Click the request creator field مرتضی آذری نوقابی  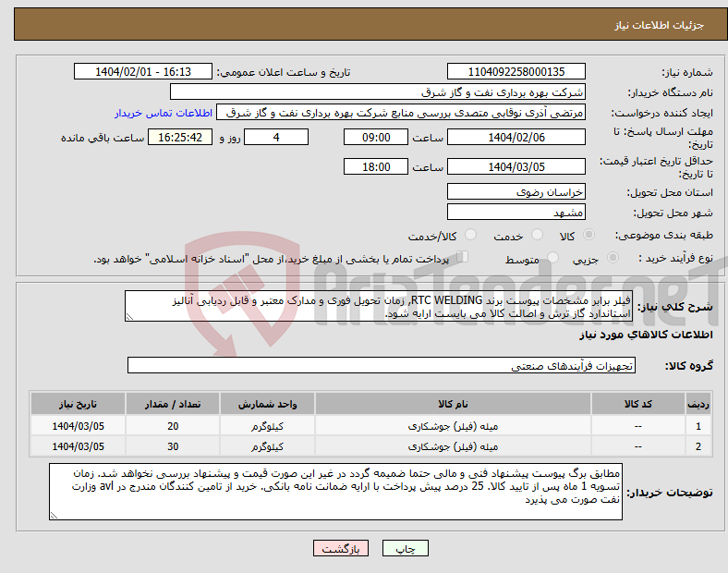[401, 113]
